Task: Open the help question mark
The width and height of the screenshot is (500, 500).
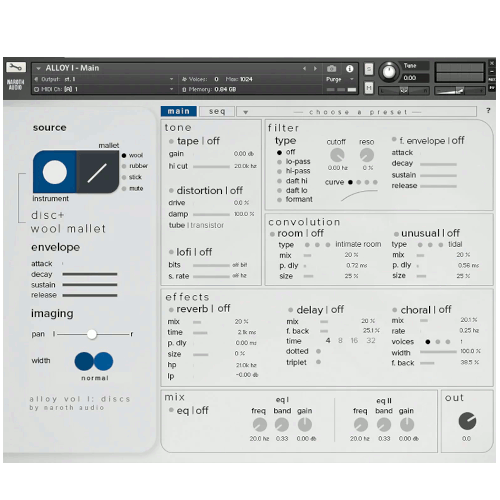Action: (x=488, y=111)
